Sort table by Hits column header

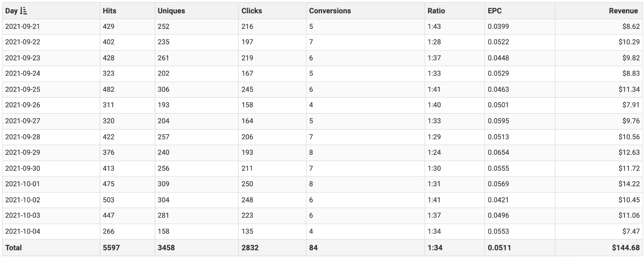tap(109, 11)
